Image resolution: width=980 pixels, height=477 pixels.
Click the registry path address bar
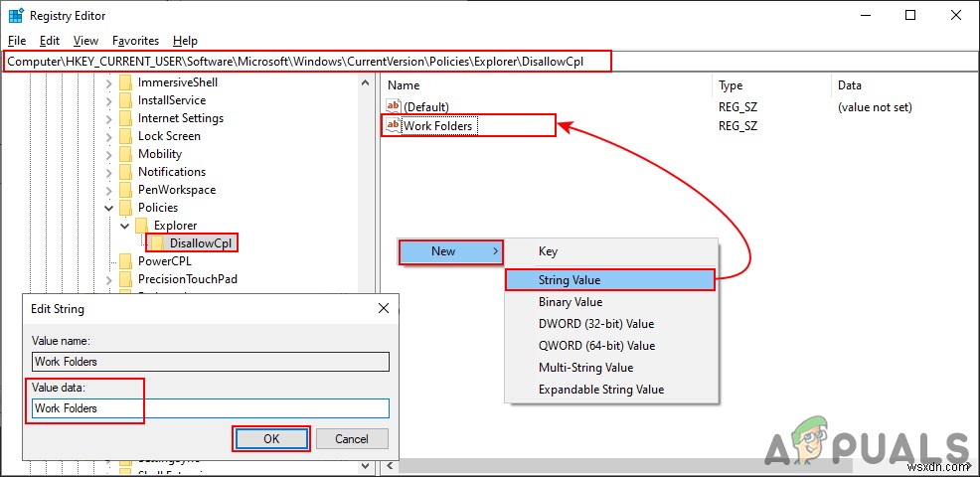(490, 62)
